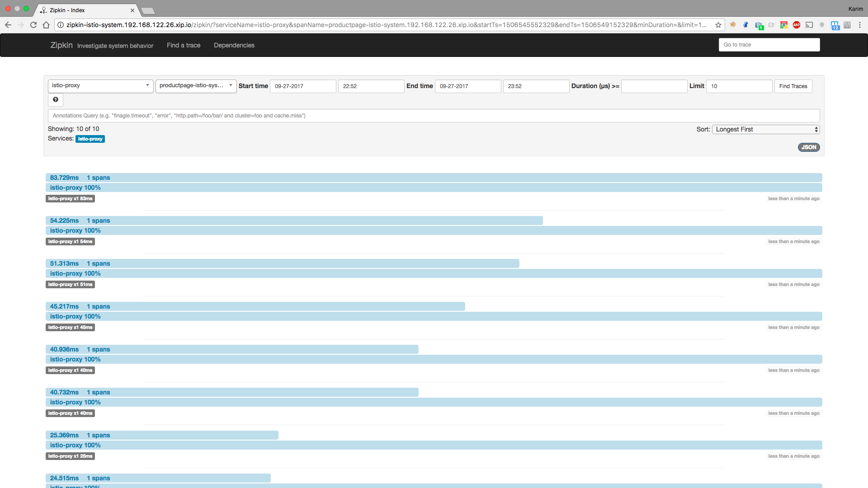The height and width of the screenshot is (488, 868).
Task: Open the Longest First sort dropdown
Action: (x=766, y=129)
